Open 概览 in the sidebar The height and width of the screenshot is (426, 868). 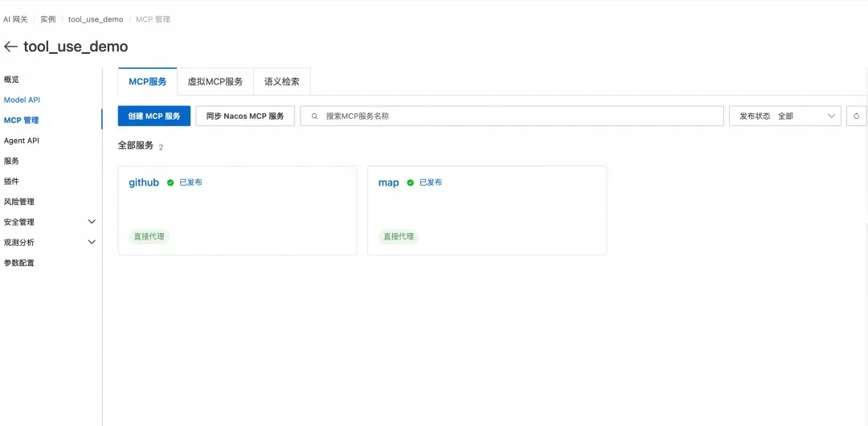(x=11, y=80)
